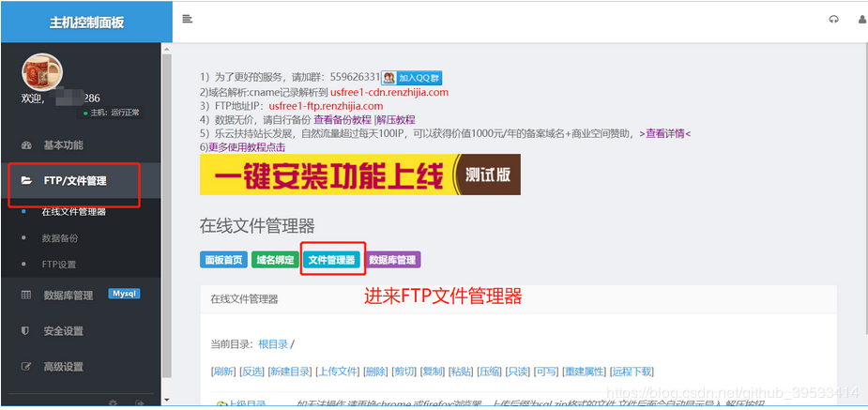Image resolution: width=868 pixels, height=410 pixels.
Task: Click the 新建目录 link
Action: (x=290, y=372)
